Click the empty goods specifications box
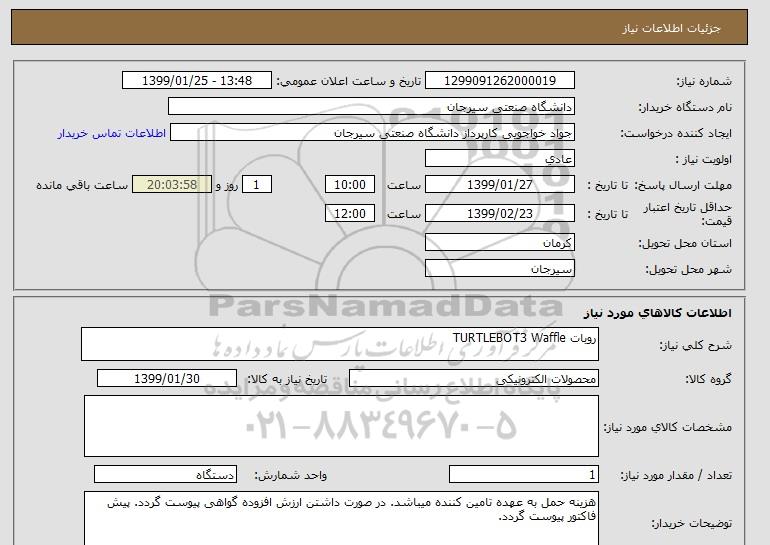 coord(341,426)
